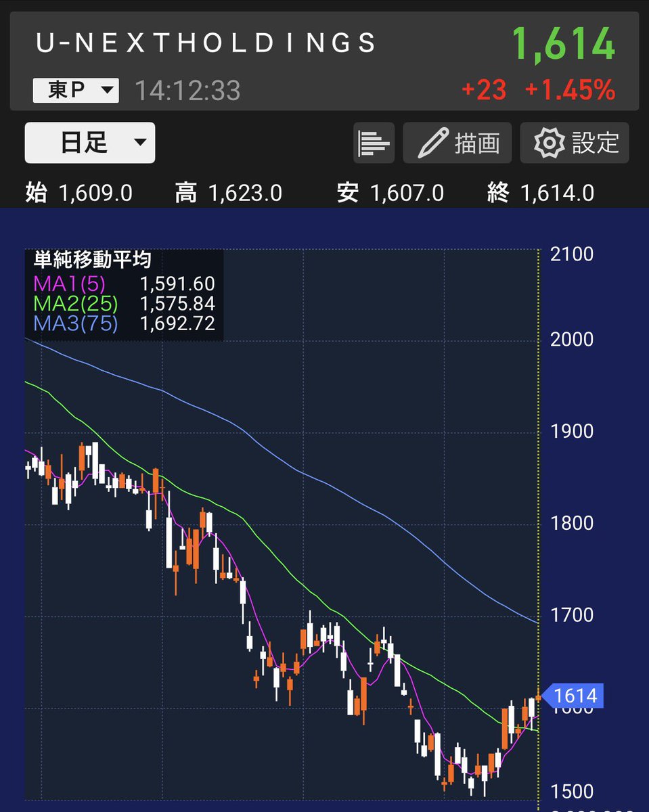Open the 描画 drawing tool
This screenshot has height=812, width=649.
click(457, 143)
